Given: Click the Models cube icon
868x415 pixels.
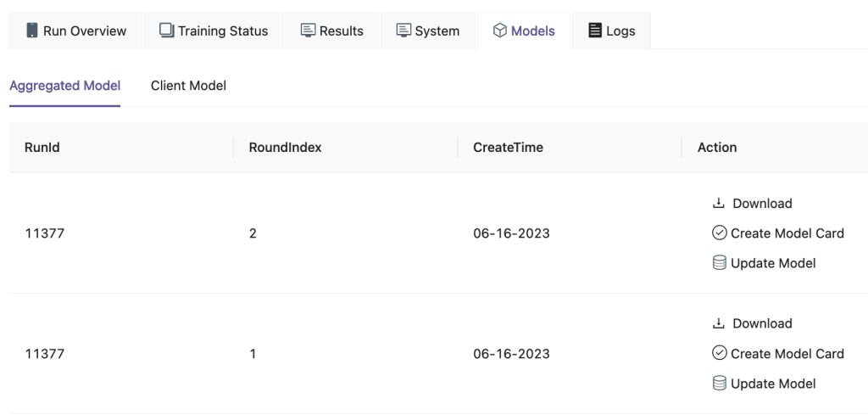Looking at the screenshot, I should (x=500, y=31).
